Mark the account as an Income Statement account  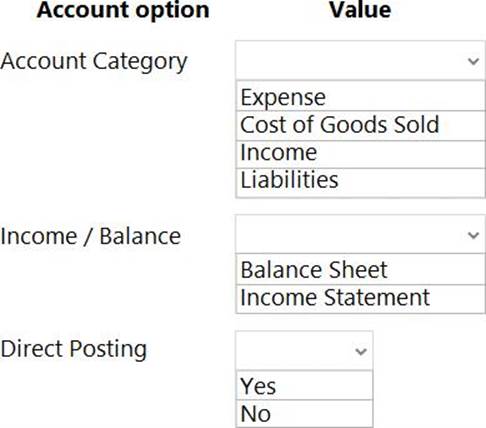click(x=360, y=299)
